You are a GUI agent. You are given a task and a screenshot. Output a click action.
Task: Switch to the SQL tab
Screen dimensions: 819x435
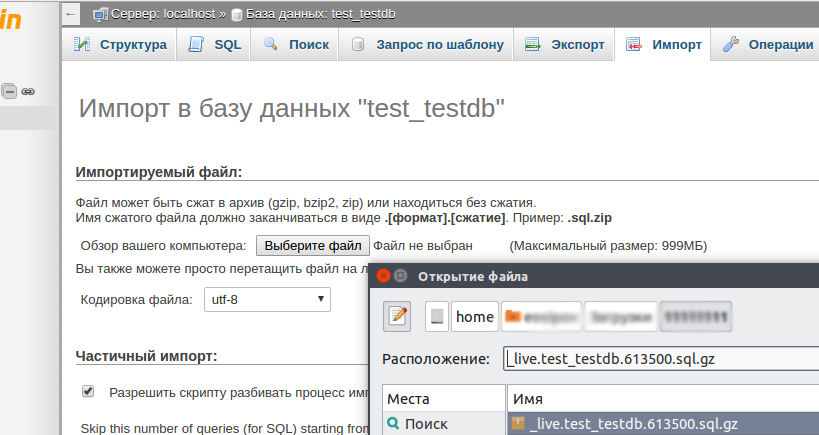click(x=214, y=45)
